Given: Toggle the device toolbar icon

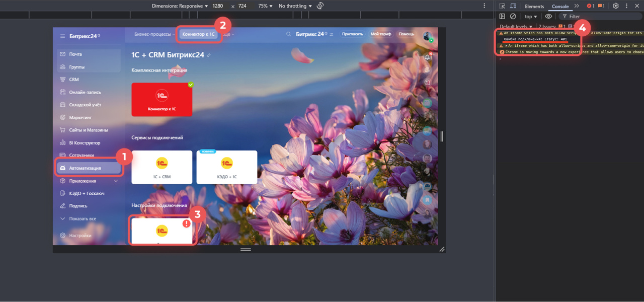Looking at the screenshot, I should 513,6.
